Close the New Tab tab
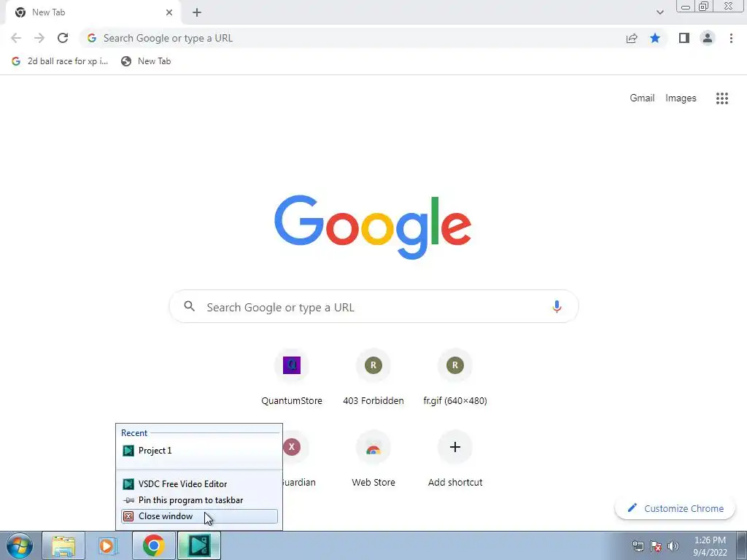The width and height of the screenshot is (747, 560). point(169,12)
